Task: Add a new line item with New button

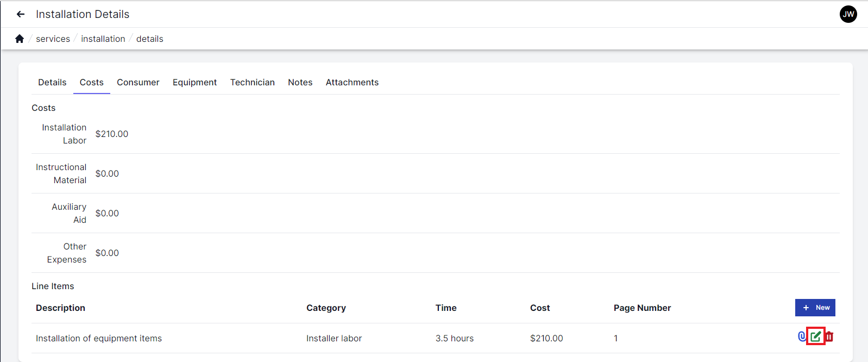Action: click(x=815, y=308)
